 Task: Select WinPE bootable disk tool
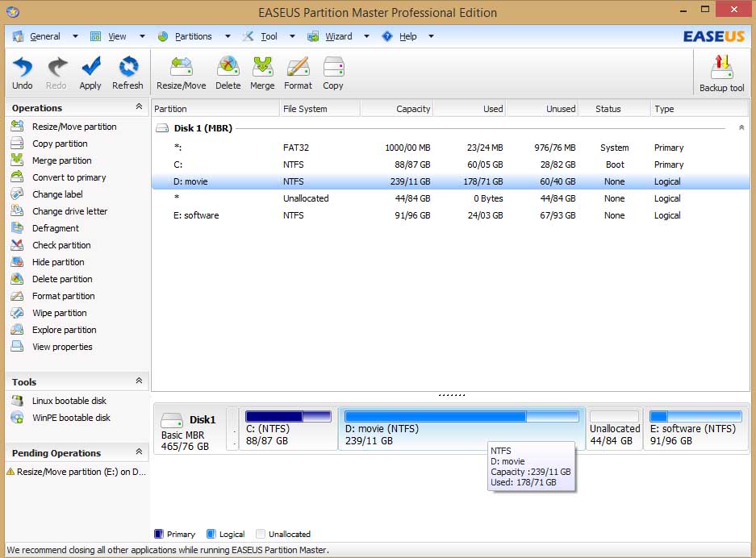pos(70,418)
